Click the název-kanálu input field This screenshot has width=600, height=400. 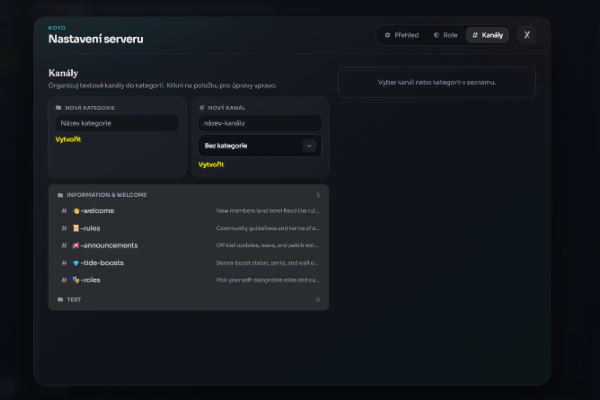[260, 123]
